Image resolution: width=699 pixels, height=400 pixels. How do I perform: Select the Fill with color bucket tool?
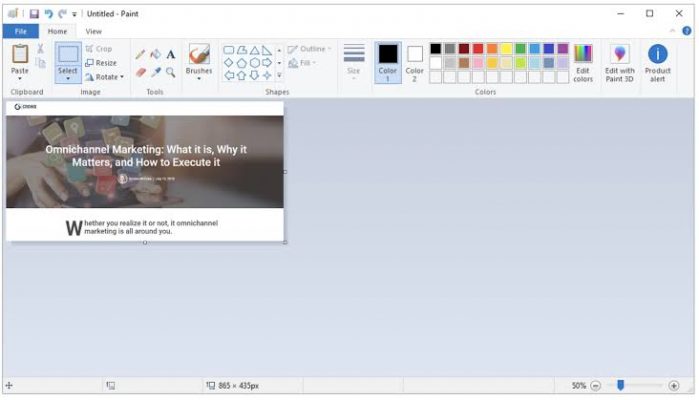pyautogui.click(x=156, y=55)
